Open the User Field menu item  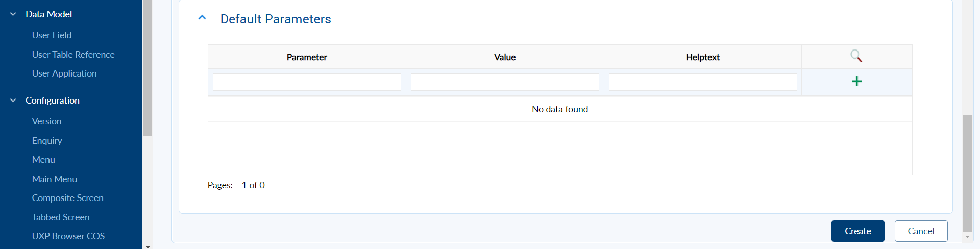pos(52,35)
